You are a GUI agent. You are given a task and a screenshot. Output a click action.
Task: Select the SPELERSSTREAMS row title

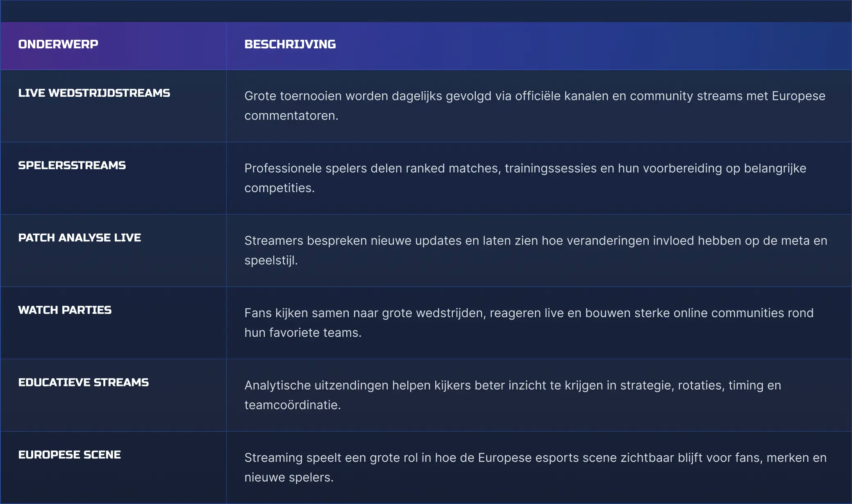72,165
